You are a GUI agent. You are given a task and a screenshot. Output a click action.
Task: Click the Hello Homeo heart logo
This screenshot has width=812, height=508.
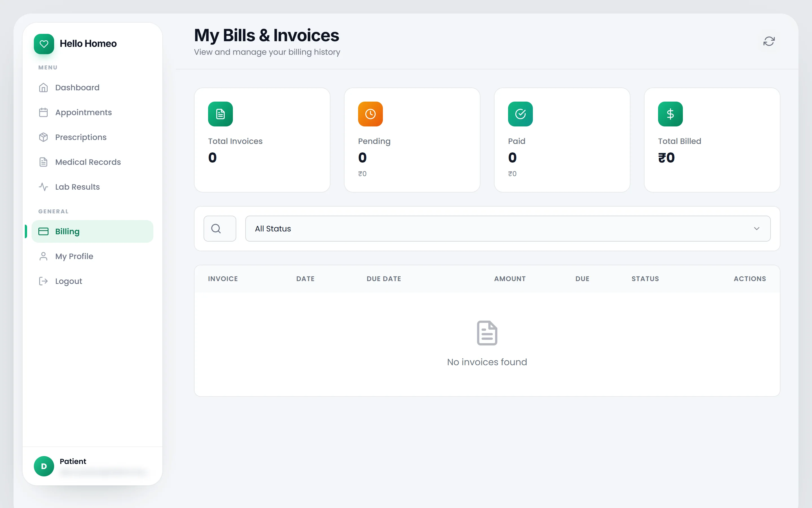(44, 44)
